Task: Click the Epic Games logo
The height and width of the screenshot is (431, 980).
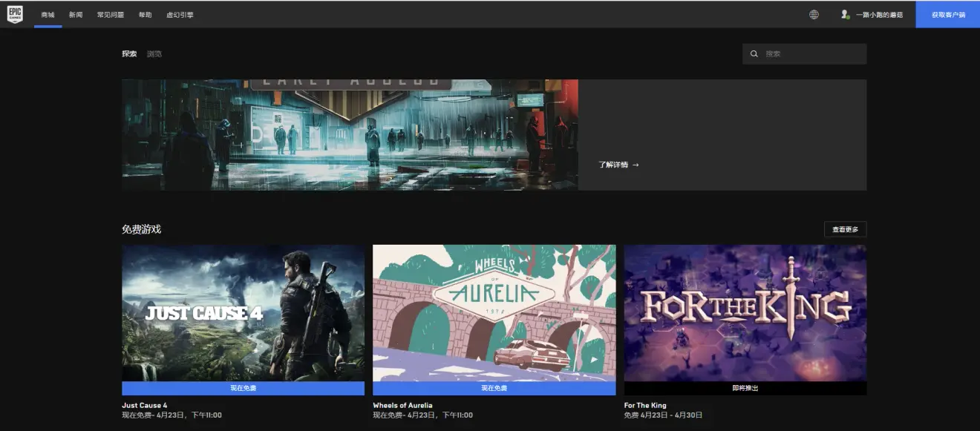Action: pos(16,14)
